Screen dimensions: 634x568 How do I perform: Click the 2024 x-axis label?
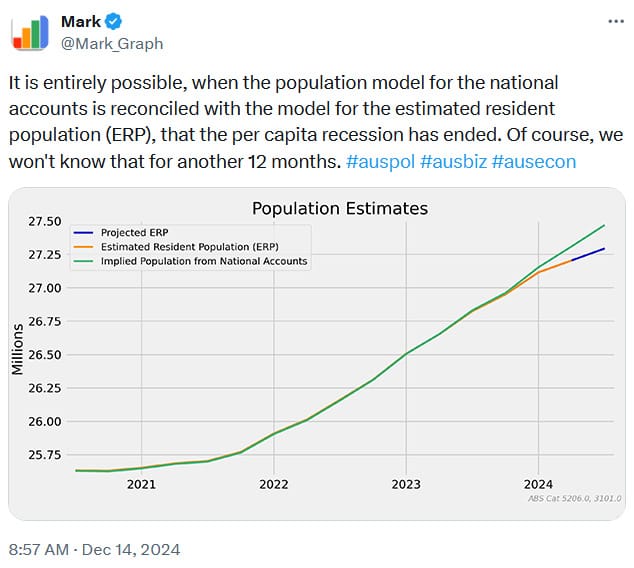point(538,485)
